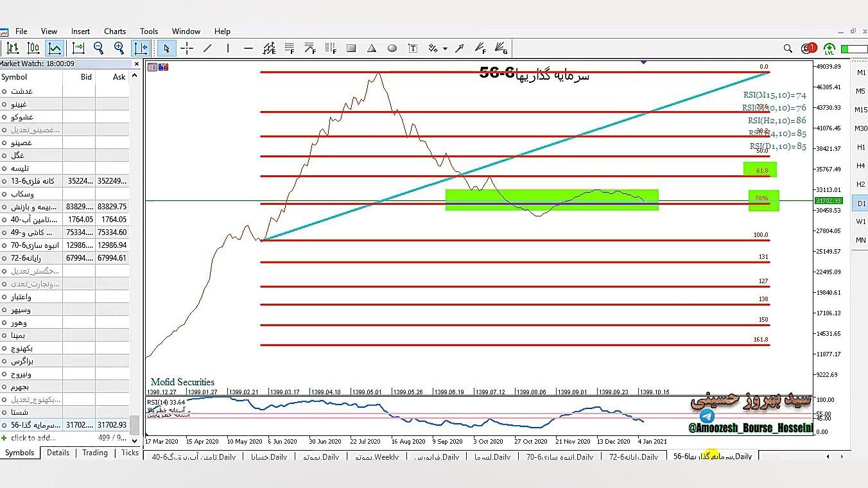Switch chart to bar chart display
Viewport: 868px width, 488px height.
tap(13, 48)
